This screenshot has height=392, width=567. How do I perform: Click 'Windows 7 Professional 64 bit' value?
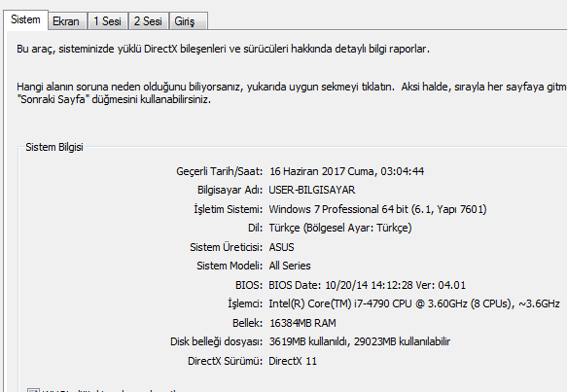pyautogui.click(x=378, y=209)
